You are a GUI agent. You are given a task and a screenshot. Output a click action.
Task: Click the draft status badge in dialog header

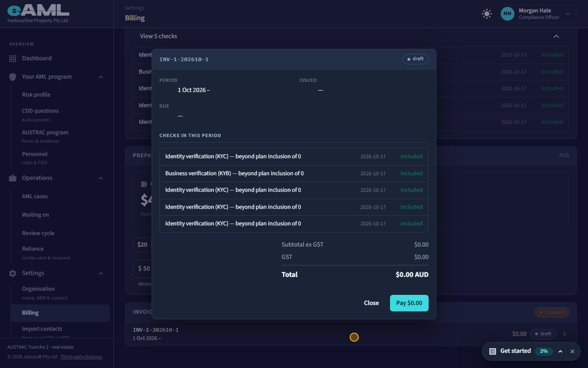point(415,59)
